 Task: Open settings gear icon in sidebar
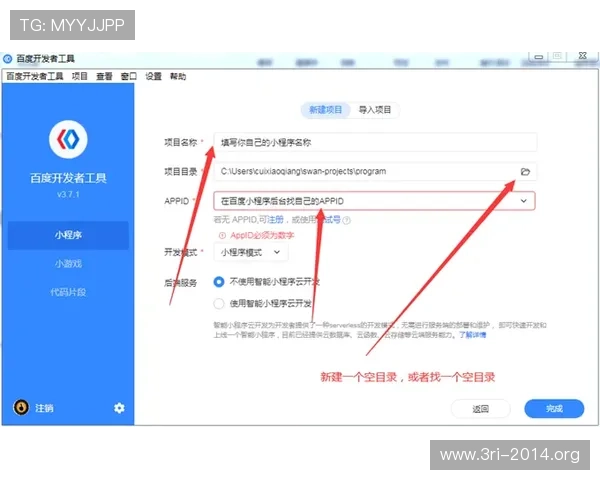(x=119, y=408)
